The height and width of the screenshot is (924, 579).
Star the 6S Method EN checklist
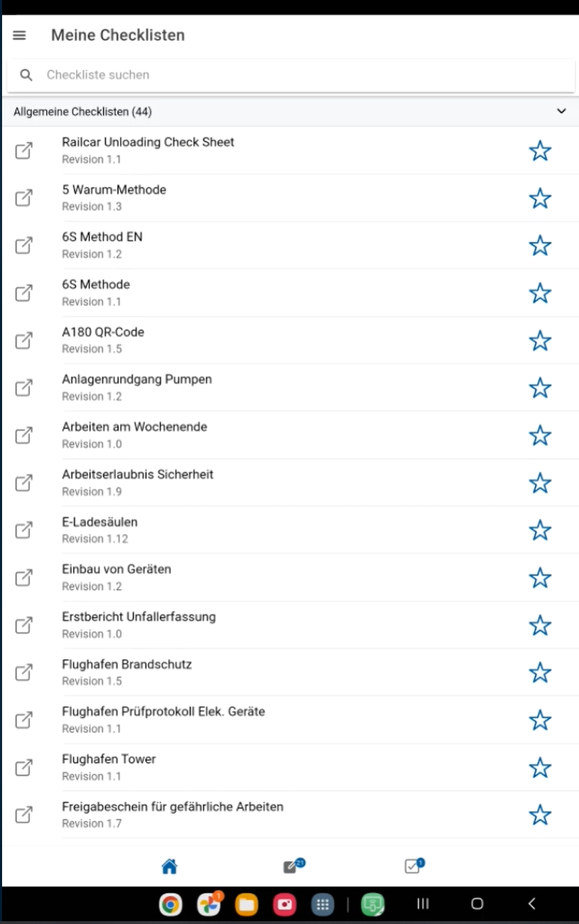[x=540, y=246]
